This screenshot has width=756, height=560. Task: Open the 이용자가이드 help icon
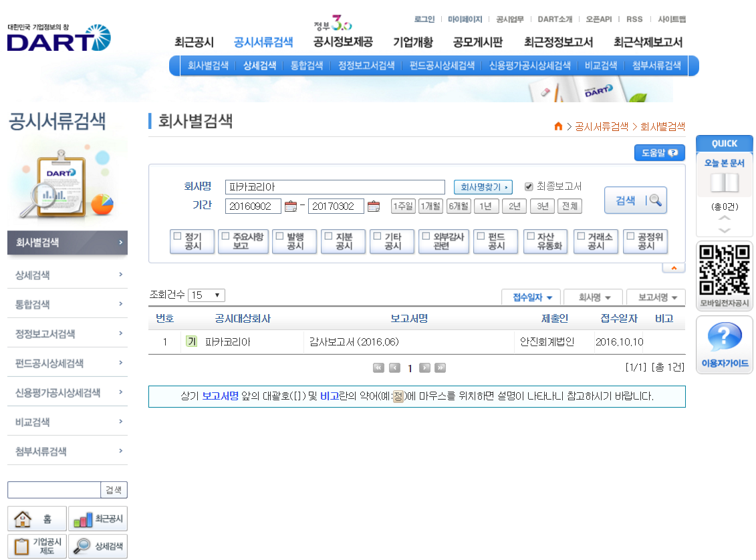click(x=724, y=337)
